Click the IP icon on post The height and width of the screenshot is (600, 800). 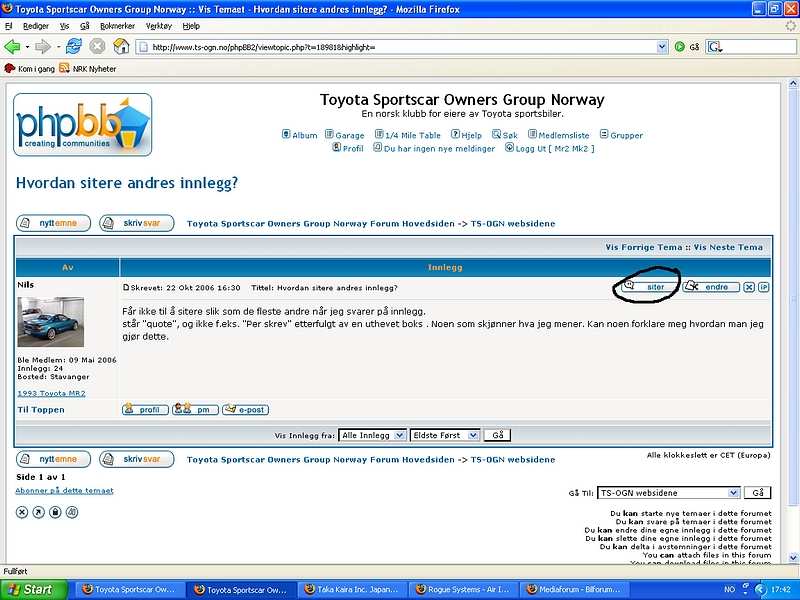point(764,287)
